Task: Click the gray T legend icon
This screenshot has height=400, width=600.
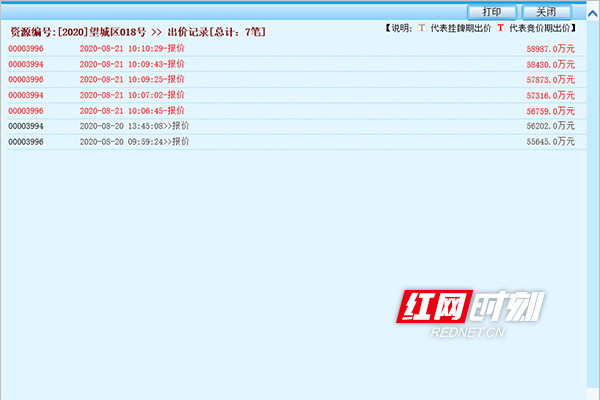Action: (422, 28)
